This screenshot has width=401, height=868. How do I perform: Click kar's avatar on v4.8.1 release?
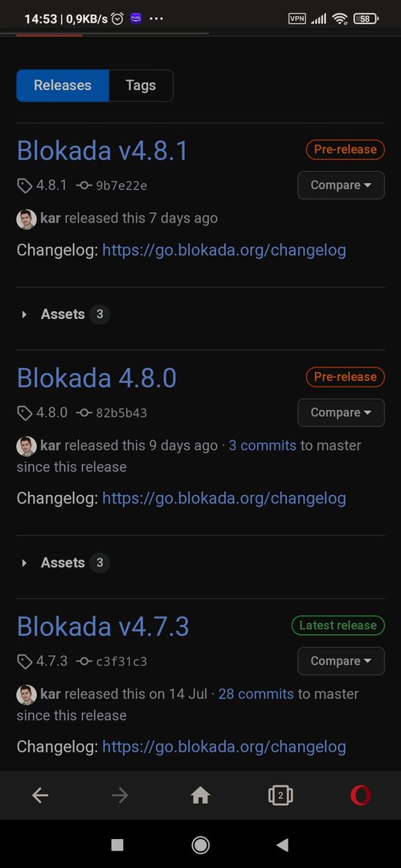click(27, 219)
